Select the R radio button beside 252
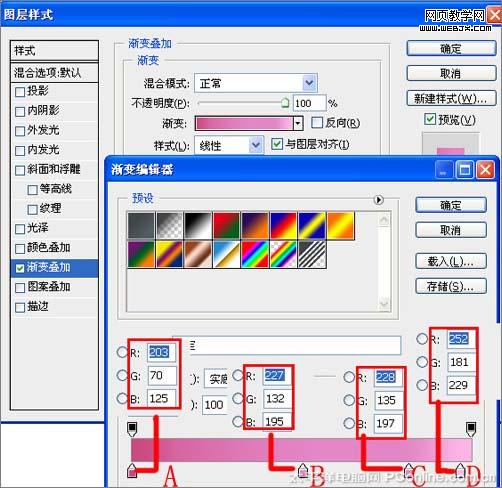 422,339
